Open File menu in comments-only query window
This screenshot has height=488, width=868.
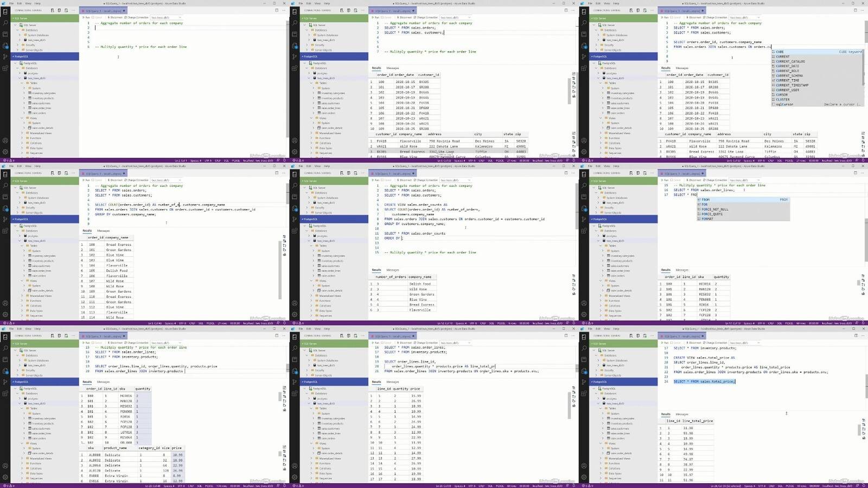11,3
